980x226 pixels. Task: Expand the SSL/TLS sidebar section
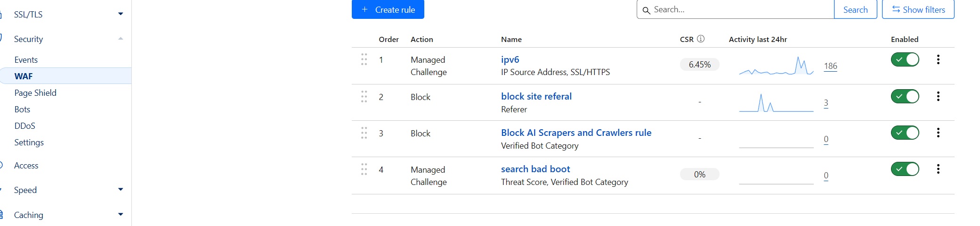pos(121,14)
